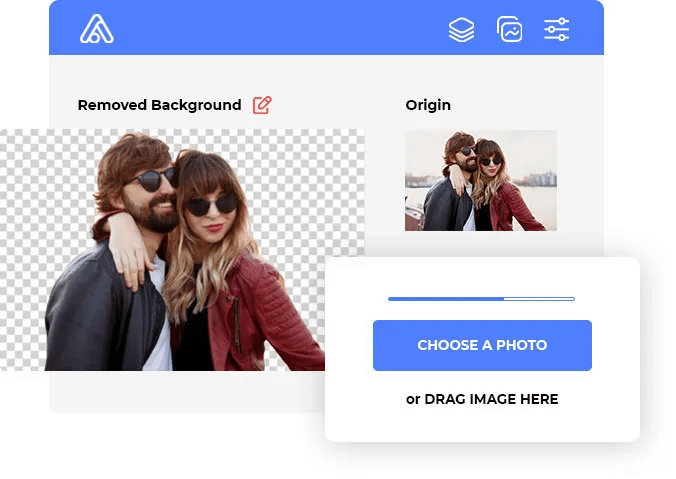The height and width of the screenshot is (479, 676).
Task: Click empty blue header bar area
Action: tap(280, 30)
